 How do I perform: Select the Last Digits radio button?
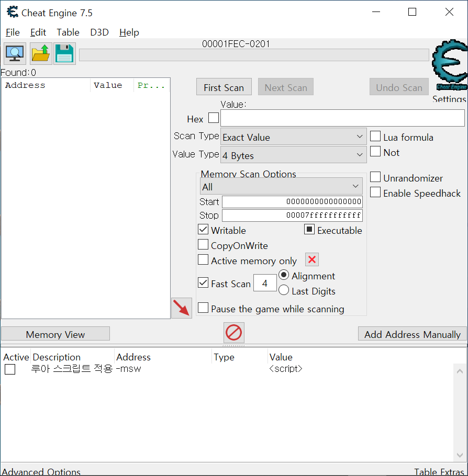coord(284,290)
